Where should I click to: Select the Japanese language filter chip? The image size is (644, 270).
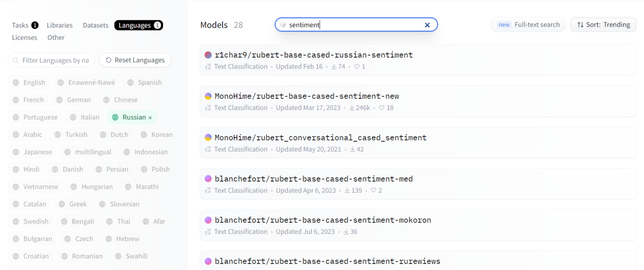tap(32, 152)
